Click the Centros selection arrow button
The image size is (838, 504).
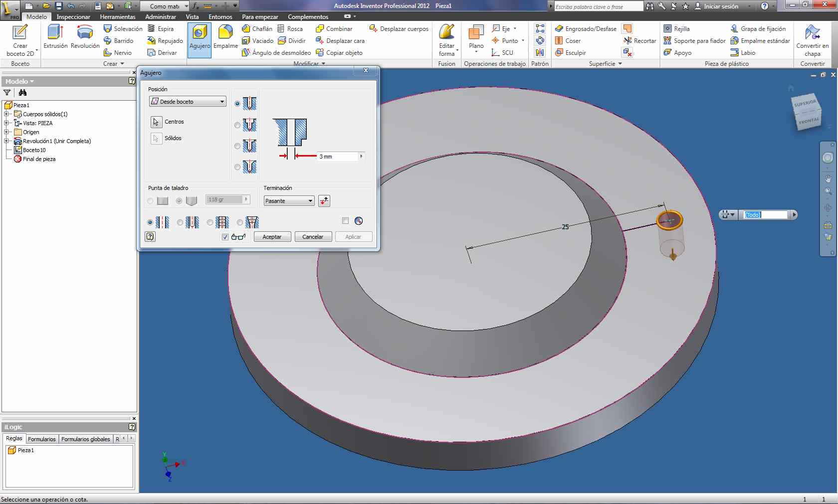pos(156,122)
